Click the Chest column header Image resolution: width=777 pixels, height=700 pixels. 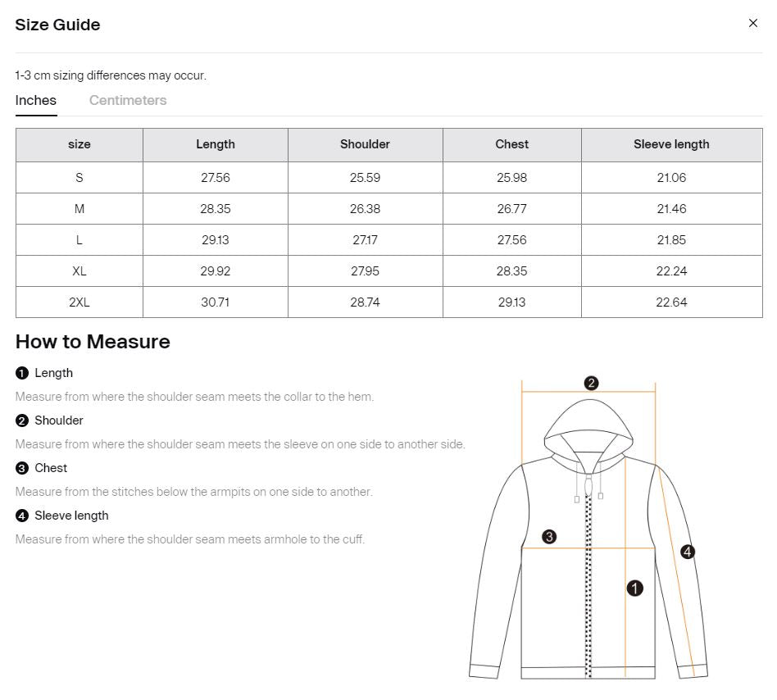511,144
